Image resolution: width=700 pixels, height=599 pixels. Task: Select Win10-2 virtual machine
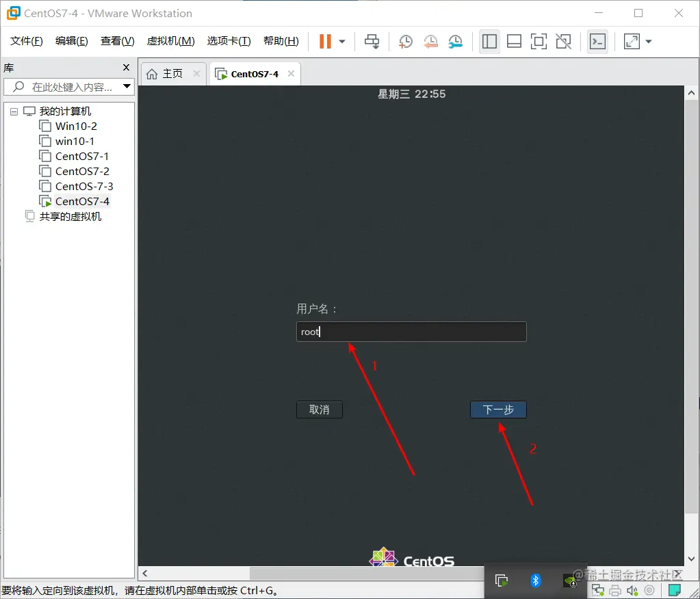(x=76, y=127)
